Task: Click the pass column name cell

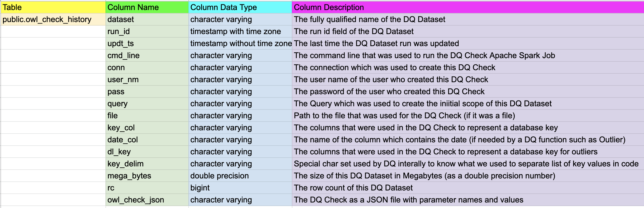Action: click(147, 91)
